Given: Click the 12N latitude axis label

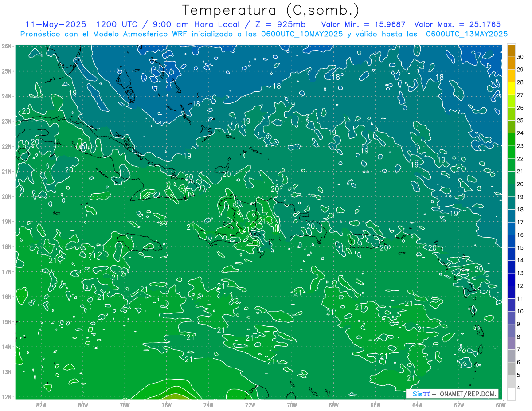Looking at the screenshot, I should pos(7,397).
